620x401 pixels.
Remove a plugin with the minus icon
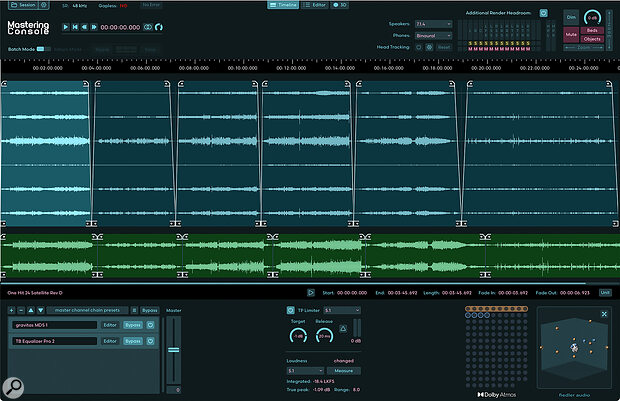[x=21, y=310]
